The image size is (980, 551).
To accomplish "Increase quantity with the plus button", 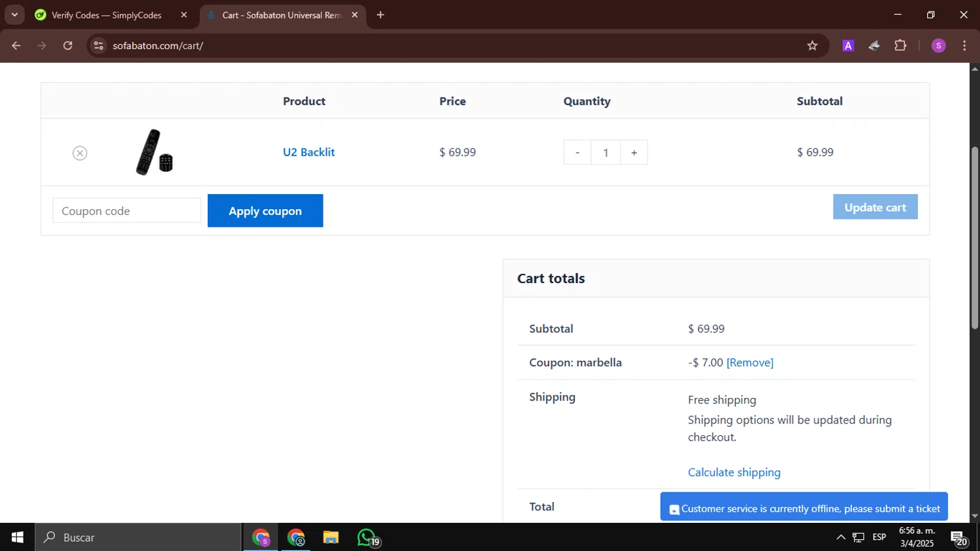I will 634,152.
